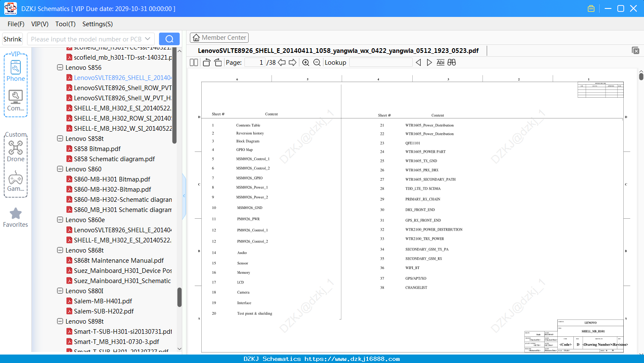Collapse the Lenovo S880I folder
The image size is (644, 363).
tap(60, 291)
